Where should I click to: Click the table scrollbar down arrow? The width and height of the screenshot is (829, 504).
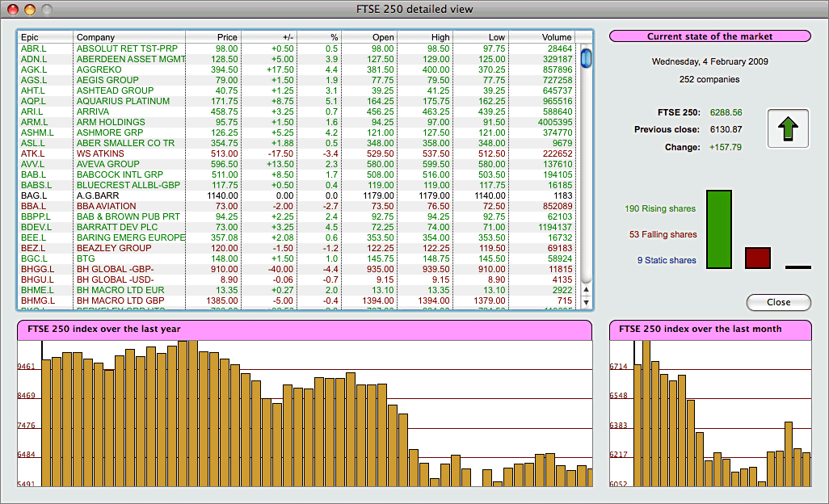(x=587, y=302)
